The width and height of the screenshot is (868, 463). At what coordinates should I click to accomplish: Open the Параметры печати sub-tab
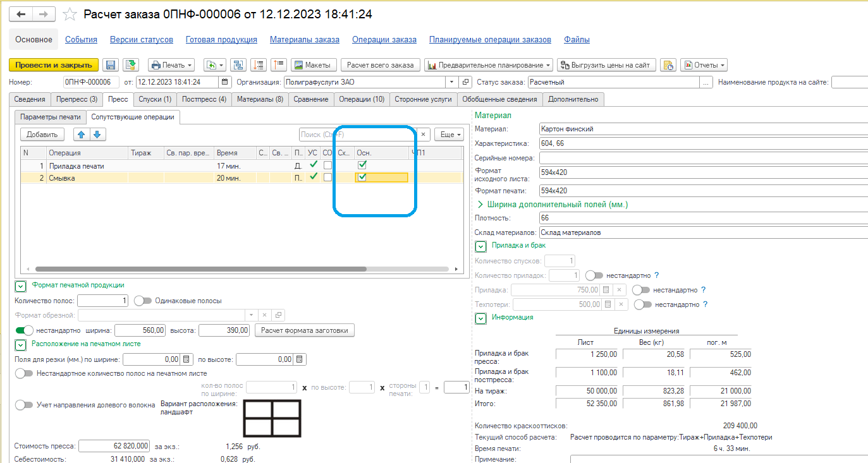pos(51,117)
